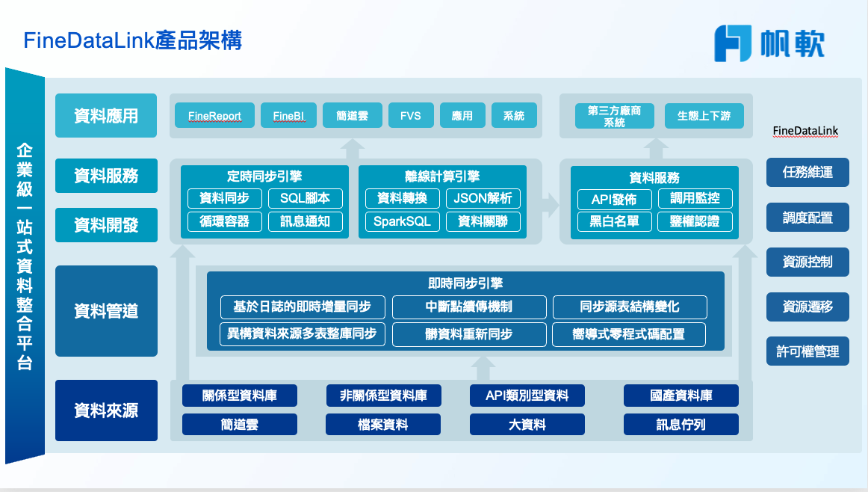Screen dimensions: 868x492
Task: Select the 任務維運 box
Action: coord(807,172)
